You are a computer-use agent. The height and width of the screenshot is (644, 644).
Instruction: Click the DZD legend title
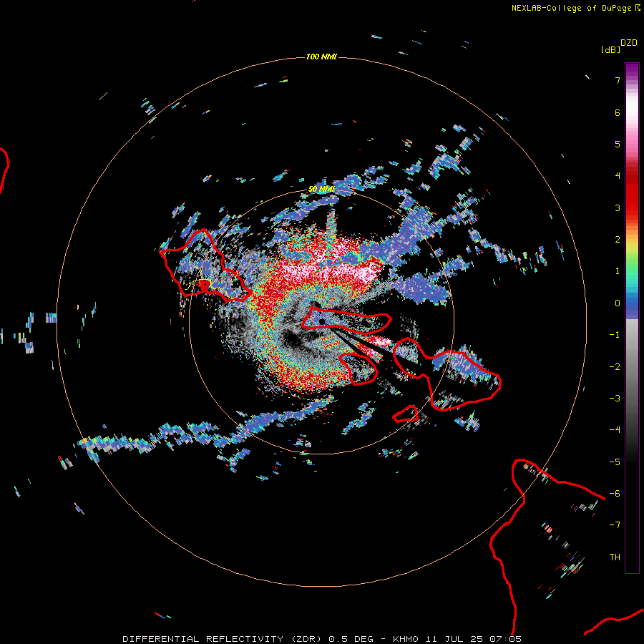[x=629, y=43]
